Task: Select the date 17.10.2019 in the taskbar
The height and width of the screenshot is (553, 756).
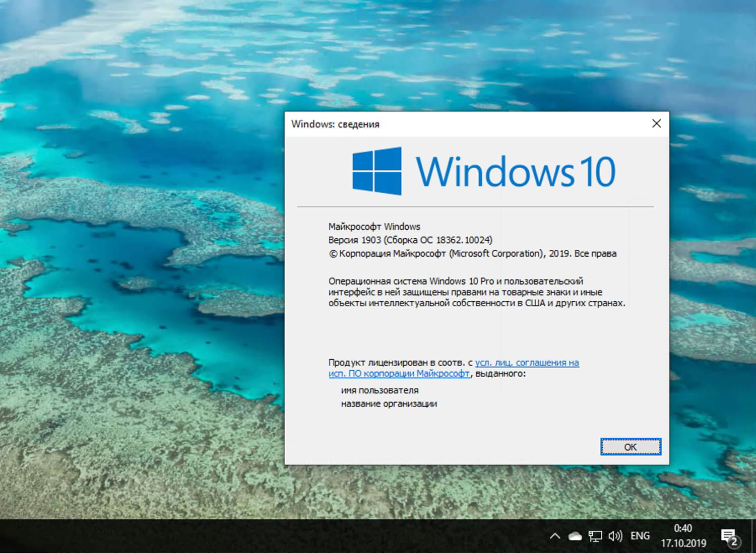Action: 683,543
